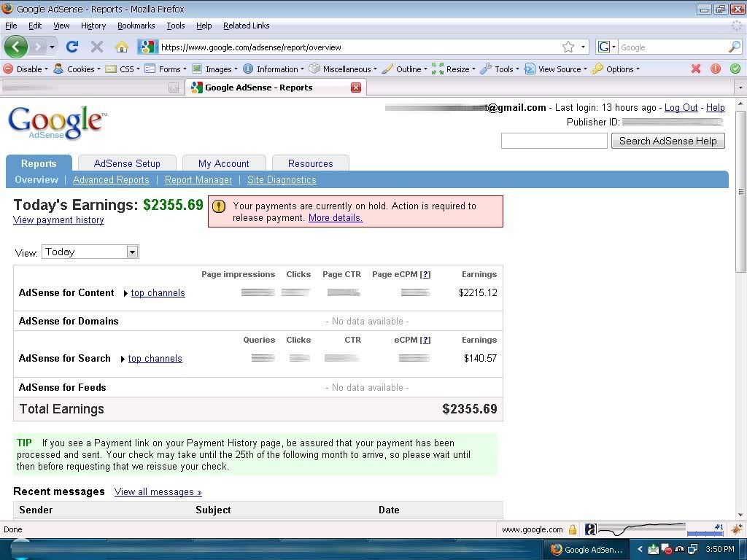Click the Stop loading X icon
747x560 pixels.
click(x=97, y=47)
